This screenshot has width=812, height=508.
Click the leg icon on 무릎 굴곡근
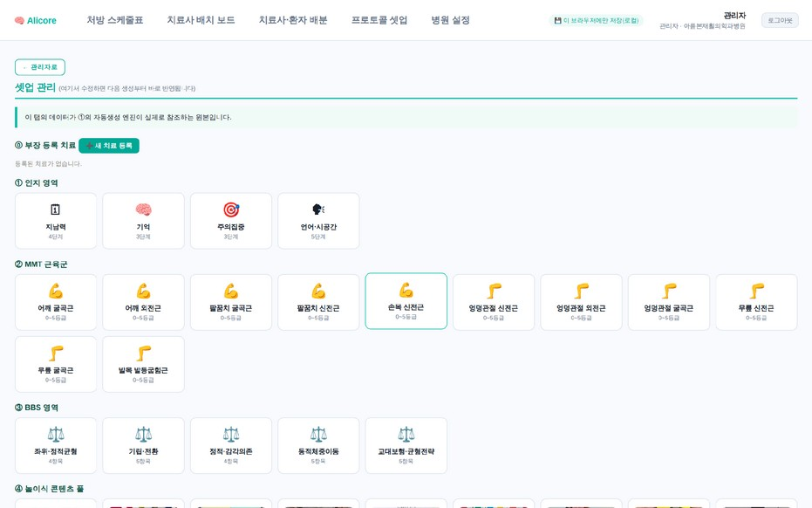(56, 353)
